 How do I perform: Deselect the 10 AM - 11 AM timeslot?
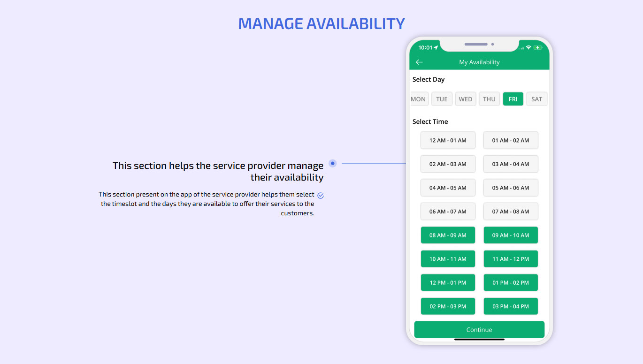[x=448, y=259]
